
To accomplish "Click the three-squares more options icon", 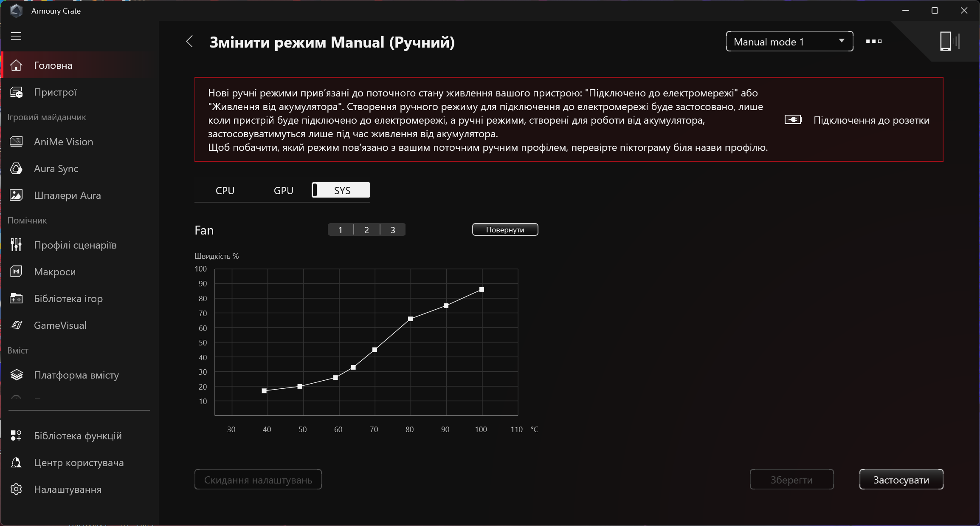I will coord(873,41).
